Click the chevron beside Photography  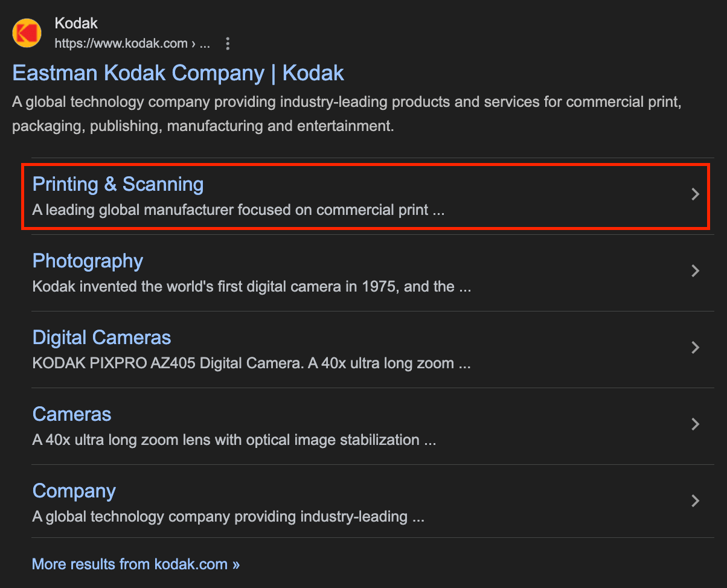click(695, 270)
